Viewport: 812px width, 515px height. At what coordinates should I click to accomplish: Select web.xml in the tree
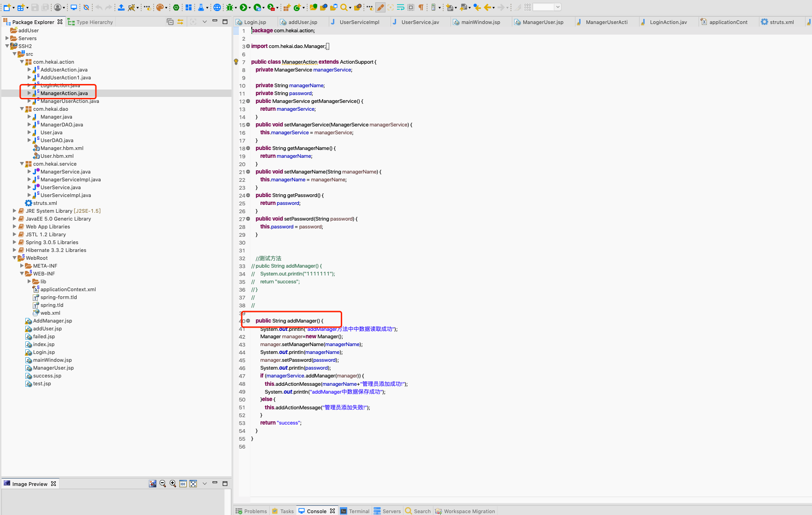click(50, 313)
